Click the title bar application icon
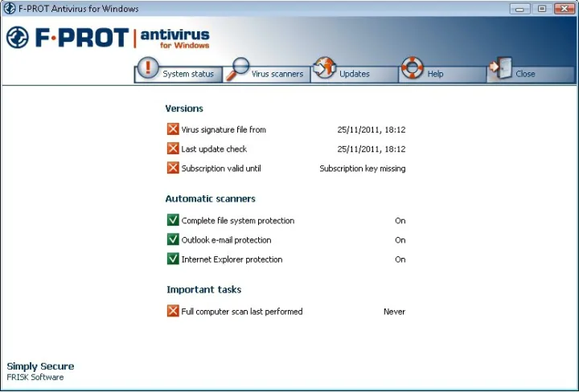579x392 pixels. click(x=9, y=9)
